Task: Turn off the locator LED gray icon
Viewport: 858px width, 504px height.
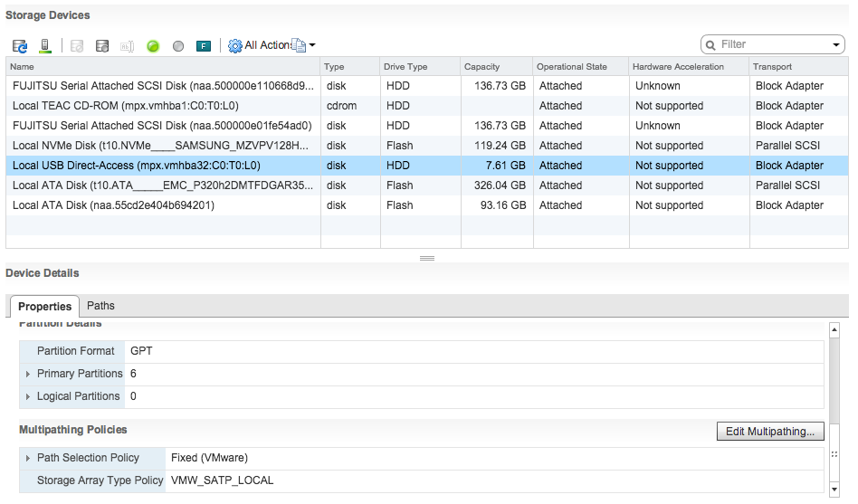Action: click(x=178, y=45)
